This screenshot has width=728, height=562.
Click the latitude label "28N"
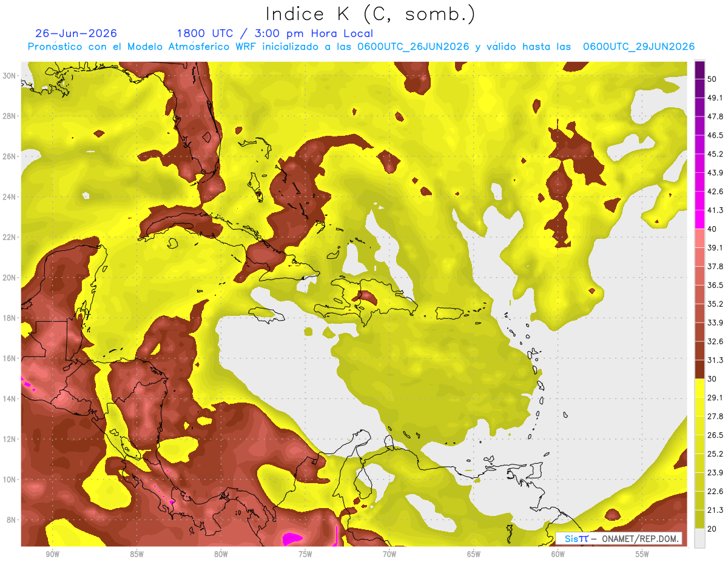click(x=9, y=116)
